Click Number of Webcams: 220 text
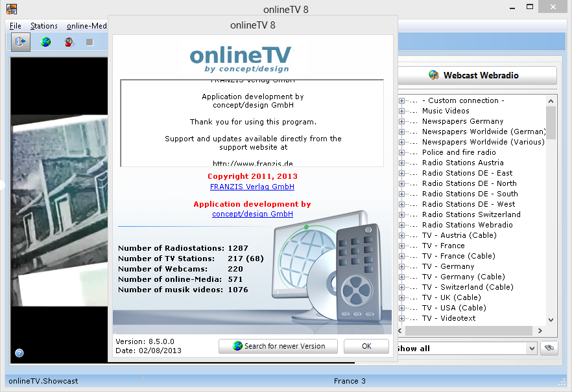The width and height of the screenshot is (572, 392). pyautogui.click(x=180, y=269)
